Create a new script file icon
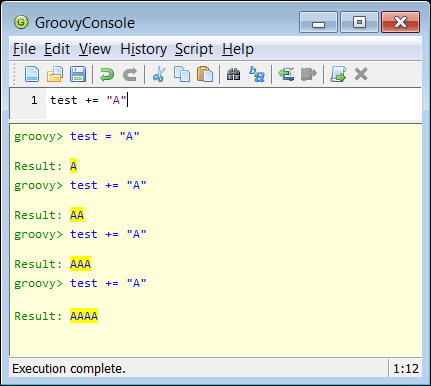The height and width of the screenshot is (386, 431). click(32, 74)
